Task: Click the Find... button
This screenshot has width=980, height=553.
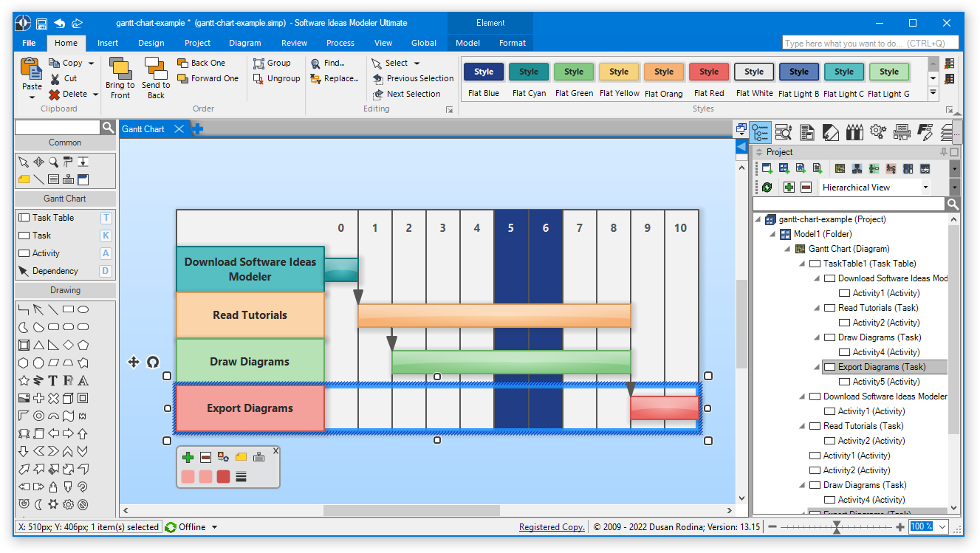Action: click(328, 63)
